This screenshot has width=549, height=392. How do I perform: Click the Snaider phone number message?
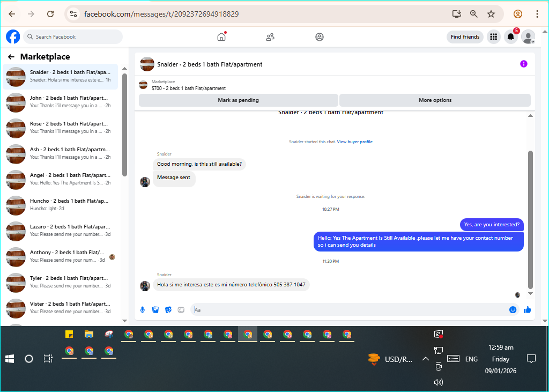(x=231, y=285)
